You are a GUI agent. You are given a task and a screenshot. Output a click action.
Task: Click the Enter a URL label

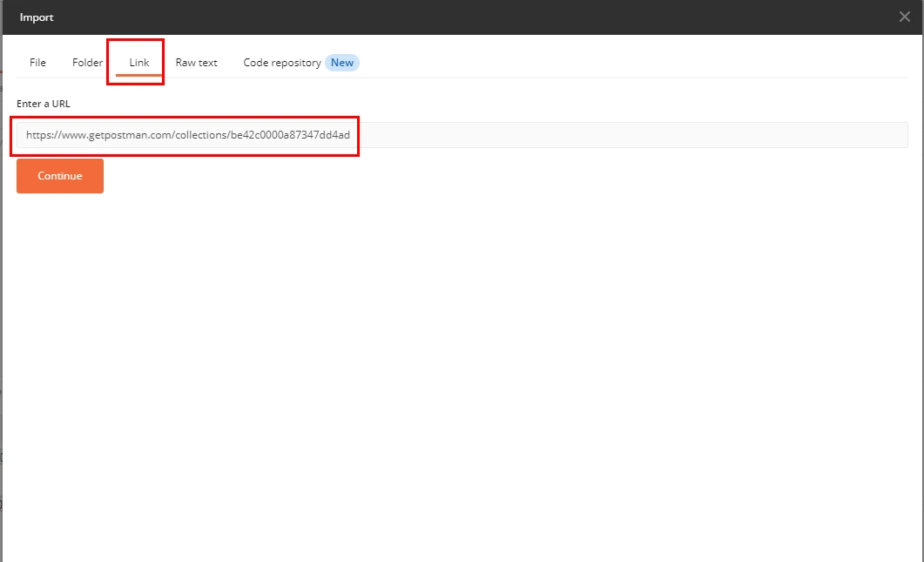pyautogui.click(x=44, y=104)
